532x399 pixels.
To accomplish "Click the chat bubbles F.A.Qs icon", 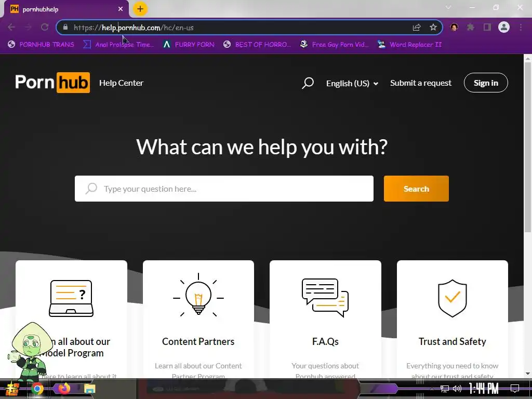I will click(x=325, y=298).
